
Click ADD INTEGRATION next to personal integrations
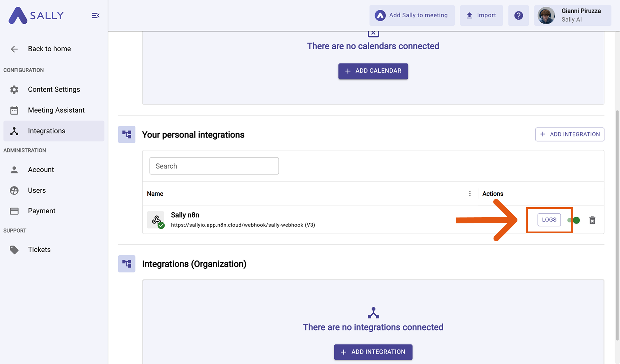(x=570, y=135)
